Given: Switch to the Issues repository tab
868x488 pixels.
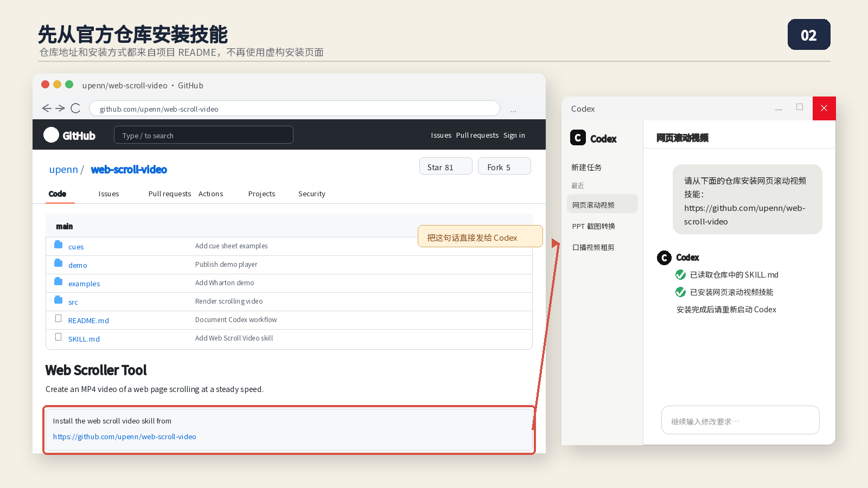Looking at the screenshot, I should pyautogui.click(x=108, y=194).
